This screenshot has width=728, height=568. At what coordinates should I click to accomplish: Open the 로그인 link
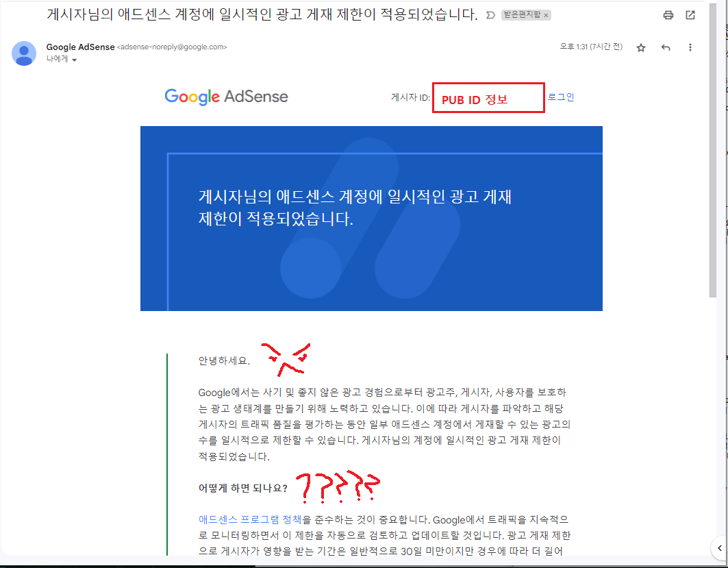[x=562, y=97]
